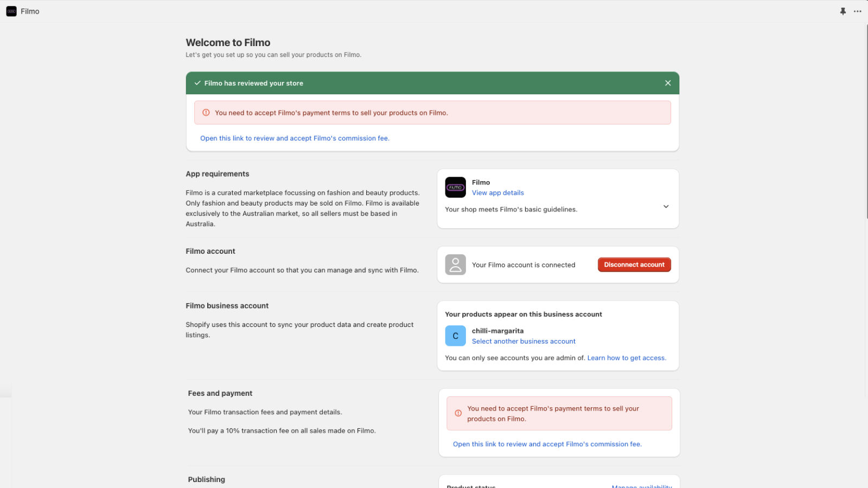Click the Filmo logo in app details card
Image resolution: width=868 pixels, height=488 pixels.
(x=455, y=187)
